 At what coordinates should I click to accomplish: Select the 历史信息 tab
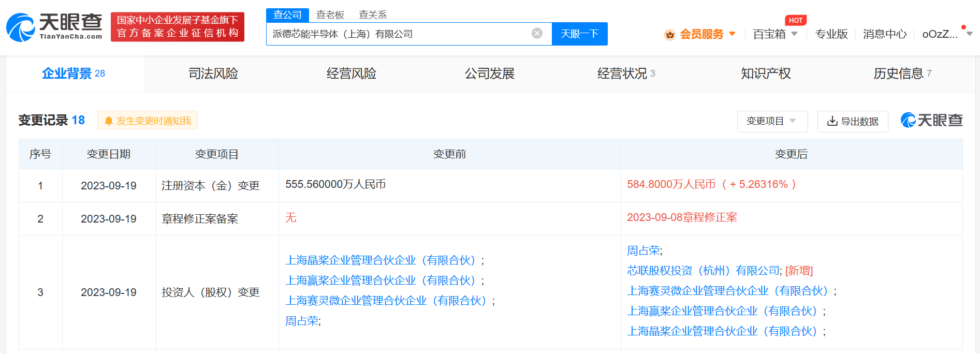click(x=902, y=73)
